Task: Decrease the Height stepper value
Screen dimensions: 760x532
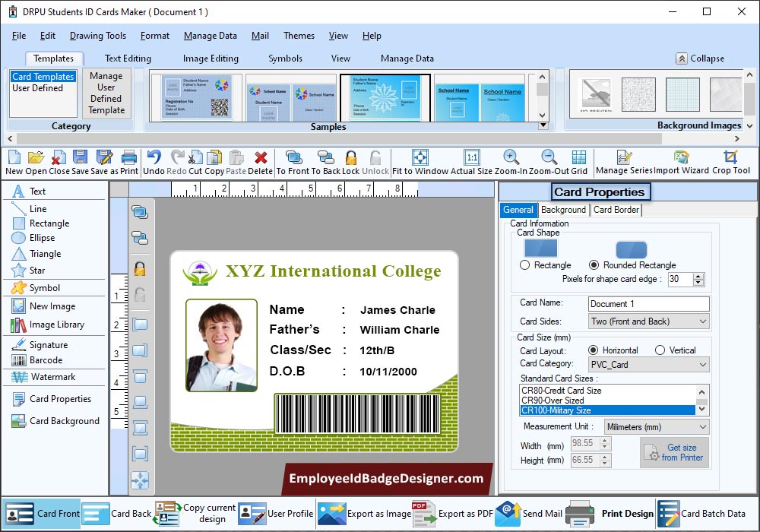Action: (604, 463)
